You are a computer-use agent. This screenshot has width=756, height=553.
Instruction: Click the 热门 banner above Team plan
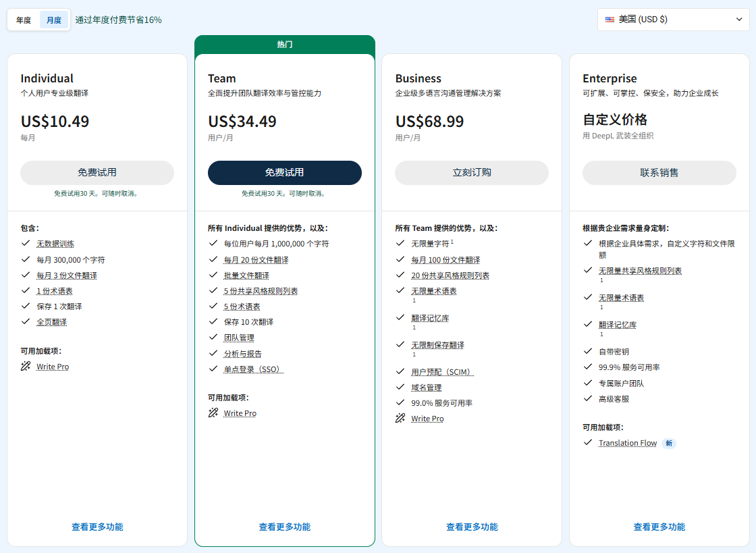(284, 45)
